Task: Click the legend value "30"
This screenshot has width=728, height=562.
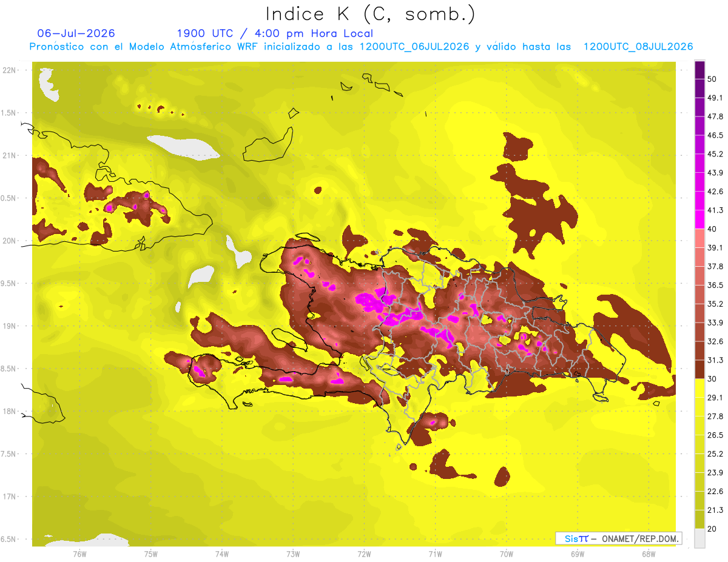Action: click(x=712, y=379)
